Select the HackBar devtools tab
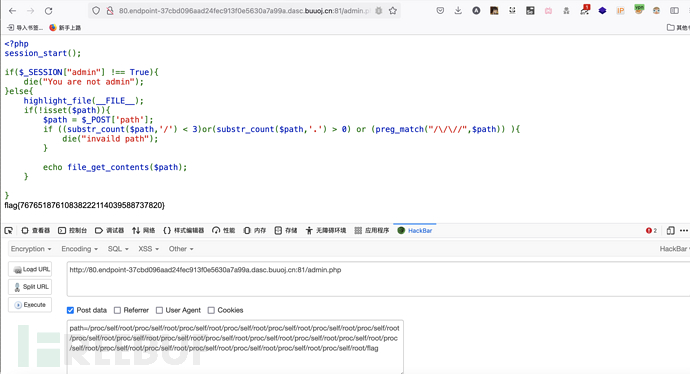 (x=415, y=231)
